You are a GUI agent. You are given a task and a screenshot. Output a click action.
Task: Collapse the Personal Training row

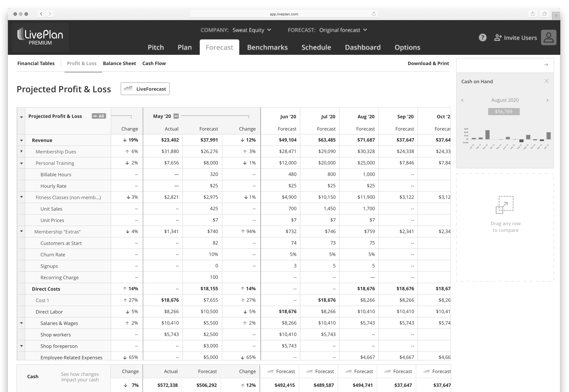21,163
